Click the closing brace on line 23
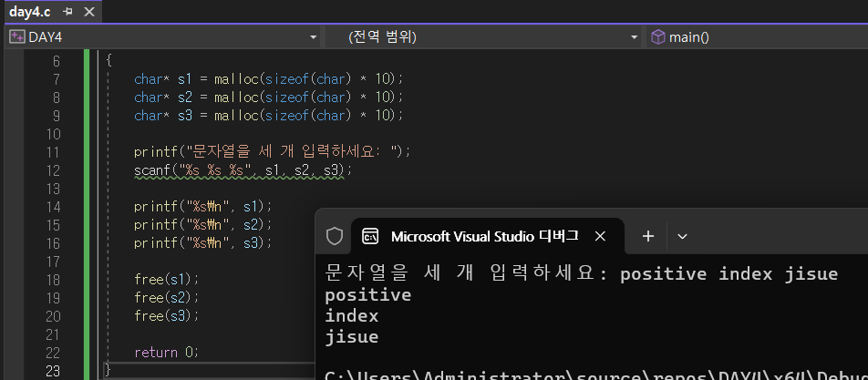This screenshot has height=380, width=868. click(x=108, y=370)
